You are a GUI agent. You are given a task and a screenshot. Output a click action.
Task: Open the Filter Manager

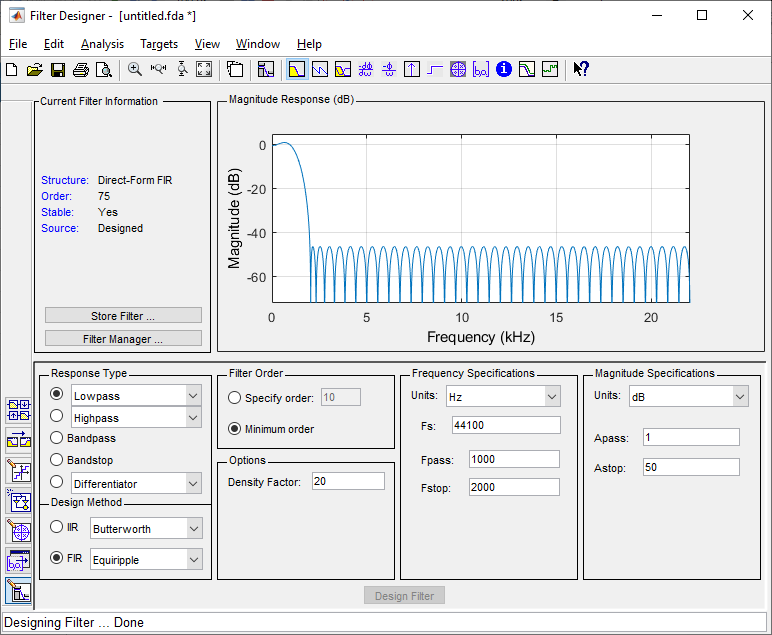coord(123,339)
